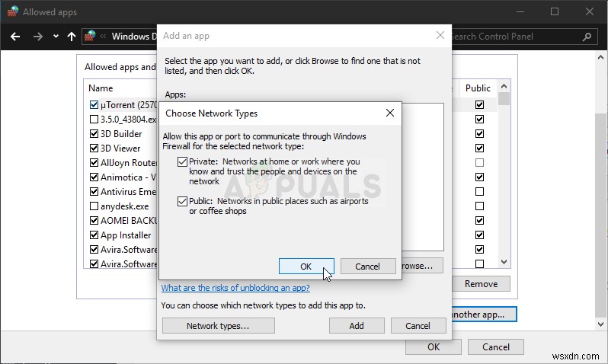Close the Add an app dialog

tap(440, 35)
